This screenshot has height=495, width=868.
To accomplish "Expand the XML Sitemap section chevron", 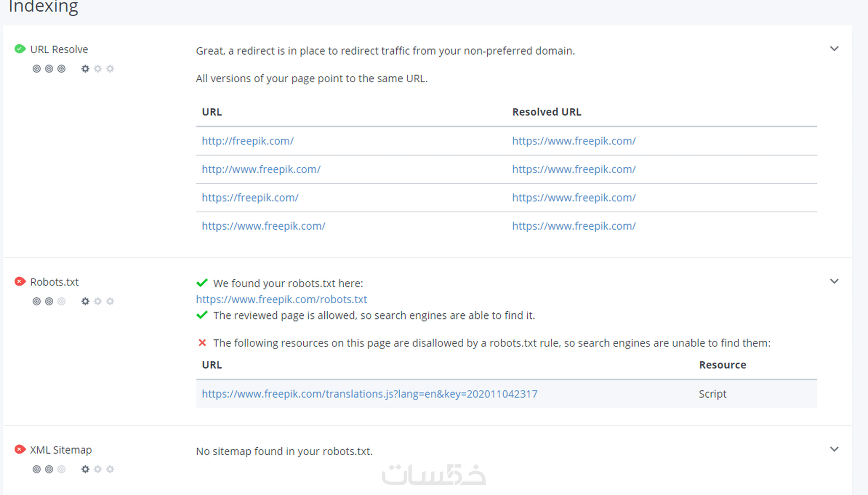I will (x=834, y=450).
